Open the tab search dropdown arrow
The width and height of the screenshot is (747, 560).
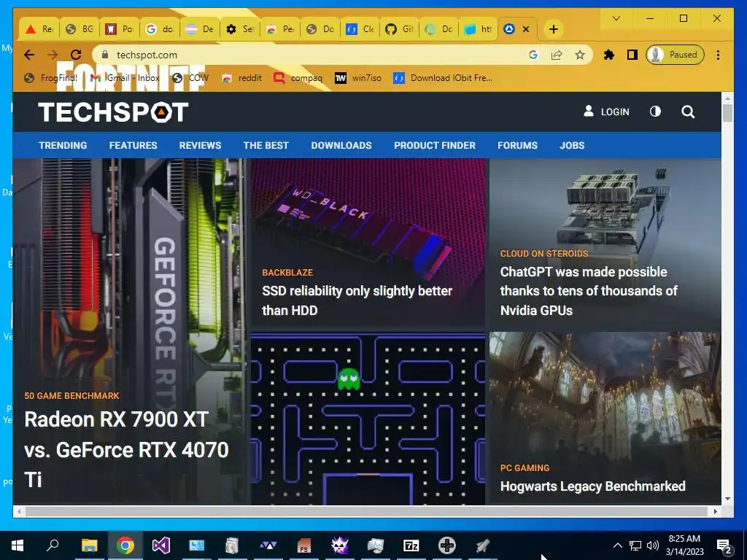[x=616, y=18]
